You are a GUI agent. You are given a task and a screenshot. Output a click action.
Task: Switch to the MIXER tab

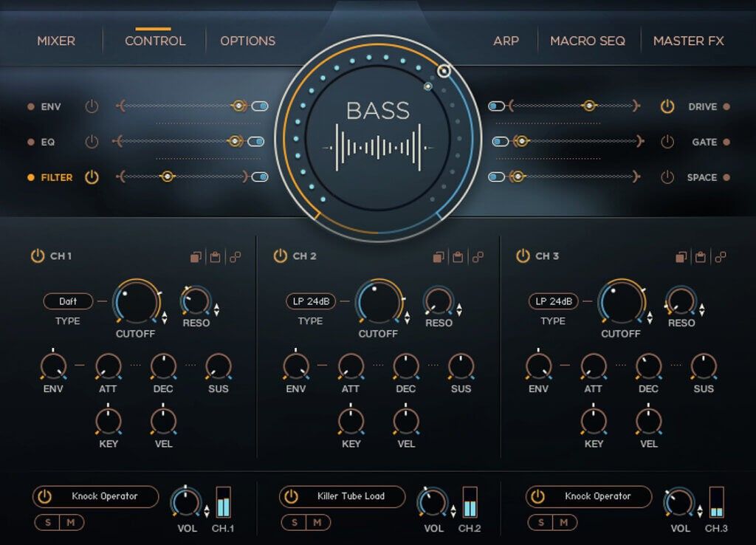coord(56,41)
